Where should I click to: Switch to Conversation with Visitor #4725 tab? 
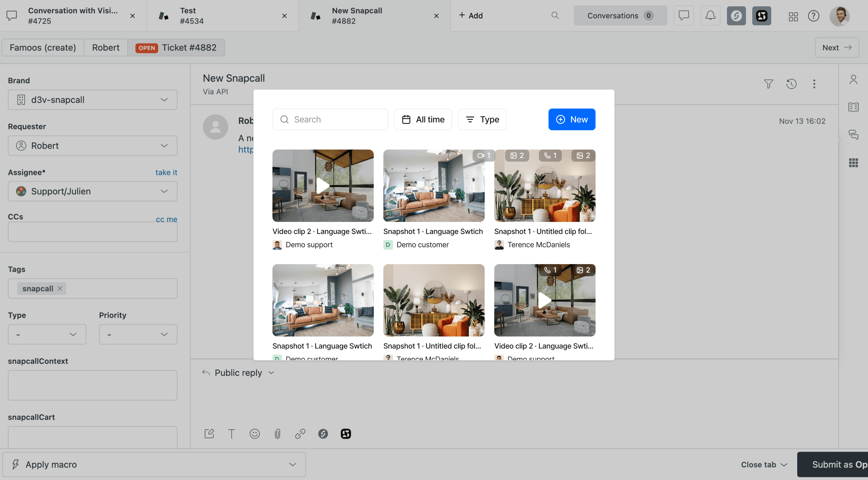72,15
